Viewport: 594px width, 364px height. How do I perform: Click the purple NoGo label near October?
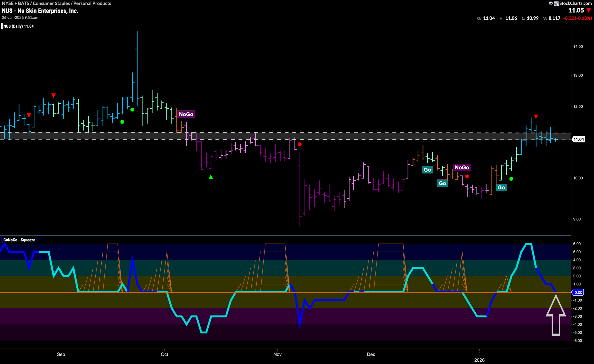pos(186,114)
